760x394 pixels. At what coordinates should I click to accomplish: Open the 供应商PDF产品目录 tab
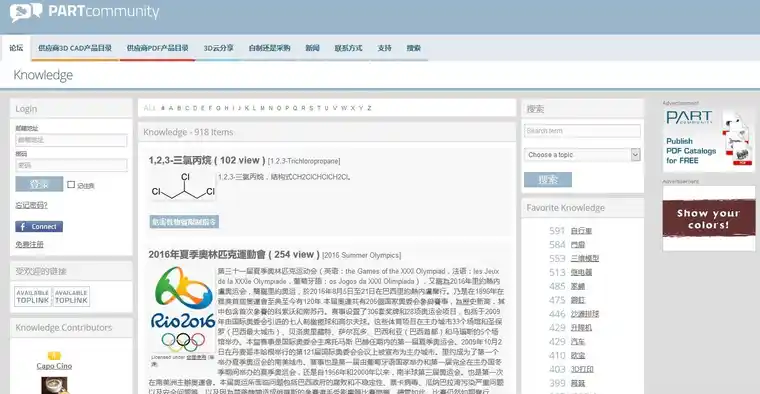[x=158, y=48]
